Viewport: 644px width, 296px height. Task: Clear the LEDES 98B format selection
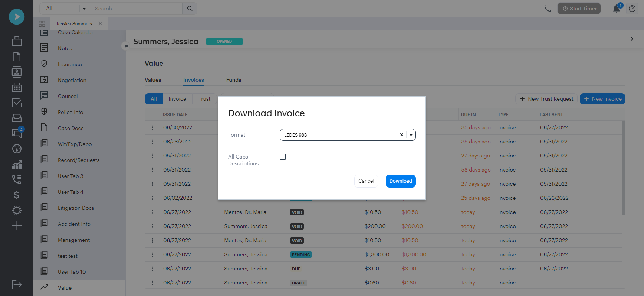(x=401, y=135)
